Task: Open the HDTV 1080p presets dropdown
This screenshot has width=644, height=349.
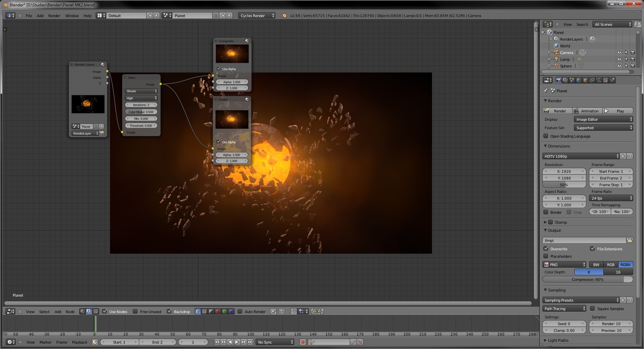Action: click(x=581, y=156)
